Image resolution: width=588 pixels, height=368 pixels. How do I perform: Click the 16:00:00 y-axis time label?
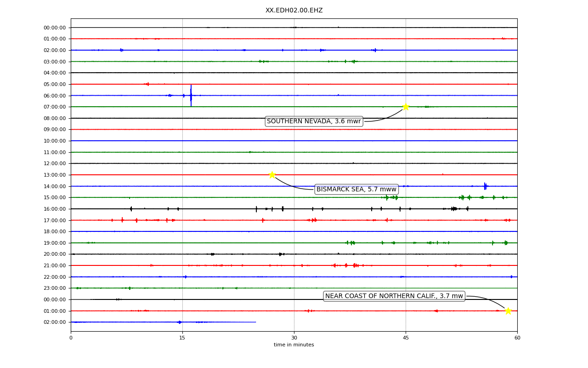point(55,209)
